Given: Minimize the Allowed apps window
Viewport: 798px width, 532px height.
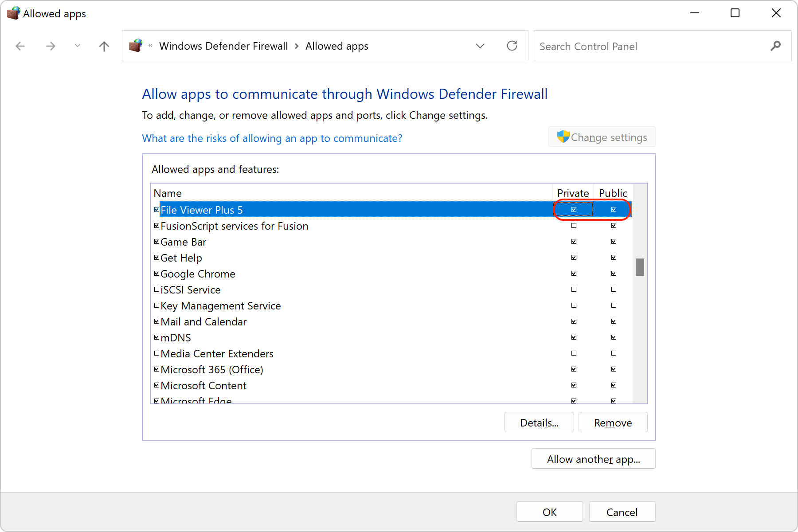Looking at the screenshot, I should pyautogui.click(x=695, y=13).
